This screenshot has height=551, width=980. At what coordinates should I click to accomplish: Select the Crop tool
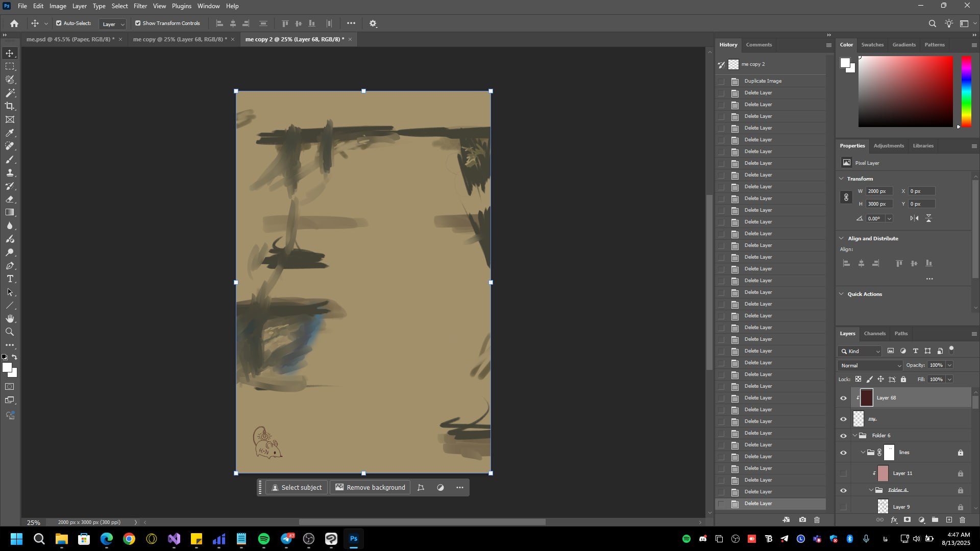pyautogui.click(x=10, y=106)
